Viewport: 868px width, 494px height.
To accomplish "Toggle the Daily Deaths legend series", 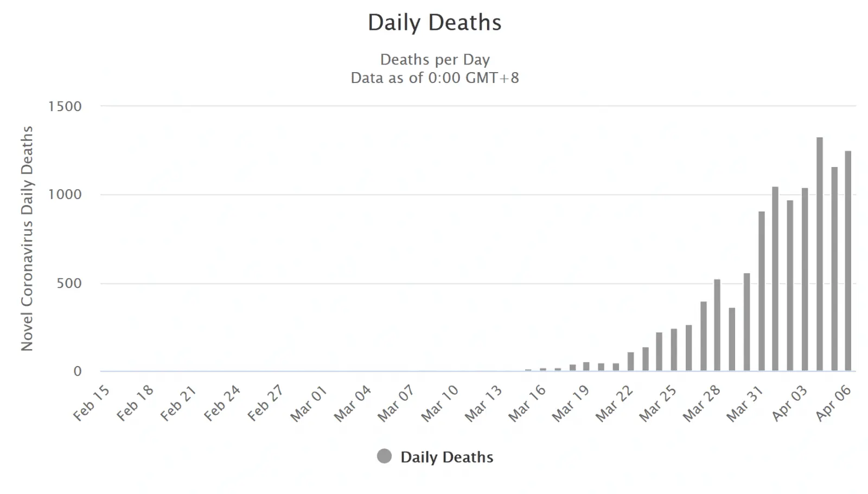I will click(446, 457).
